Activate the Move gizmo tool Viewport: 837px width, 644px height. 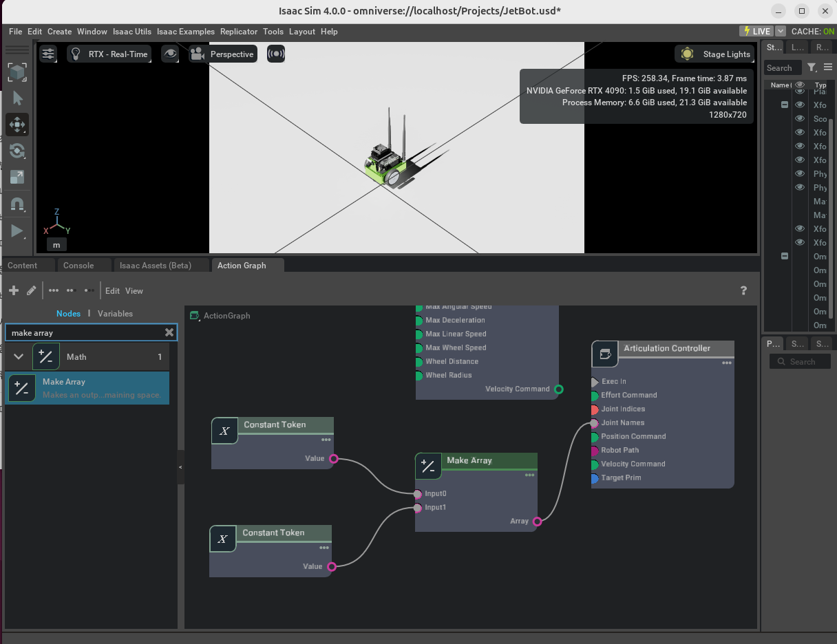pos(17,125)
